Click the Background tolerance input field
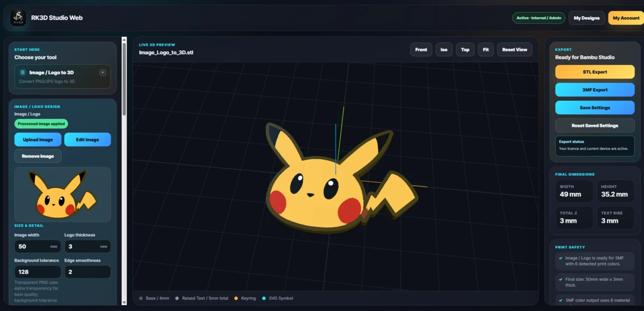Image resolution: width=644 pixels, height=311 pixels. (x=38, y=272)
